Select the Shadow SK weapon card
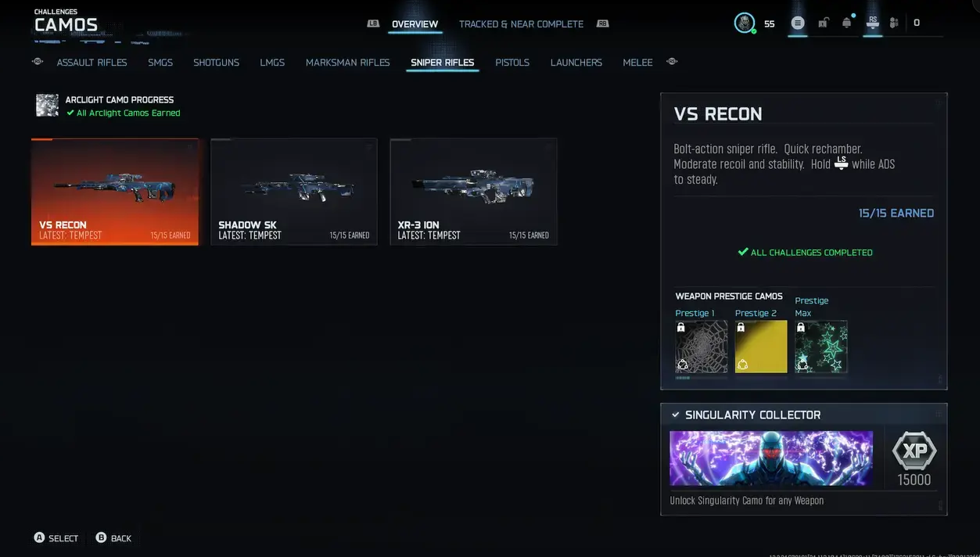The width and height of the screenshot is (980, 557). (x=294, y=192)
